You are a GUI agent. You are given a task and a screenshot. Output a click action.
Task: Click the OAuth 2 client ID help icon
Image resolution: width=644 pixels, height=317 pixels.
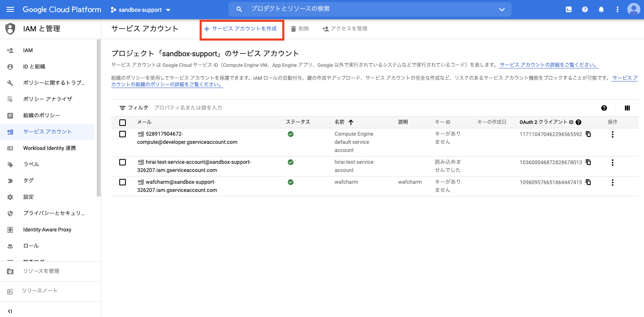(578, 122)
